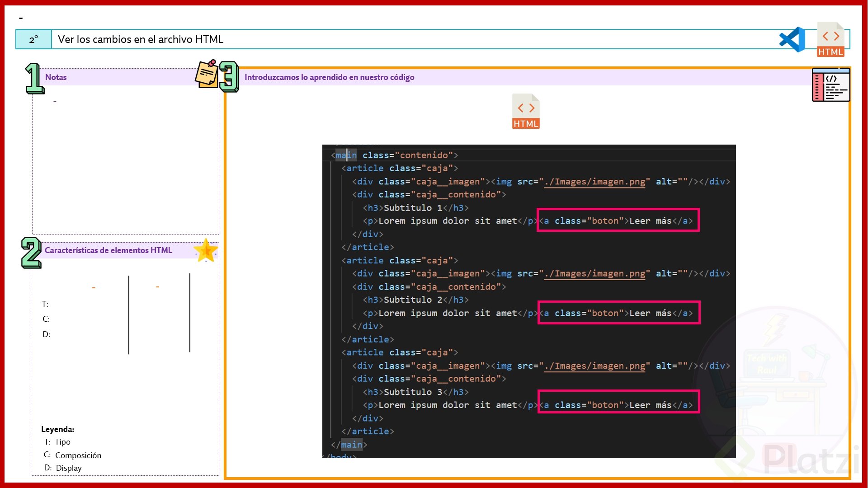Click the 'Subtitulo 1' h3 code line
The image size is (868, 488).
click(x=415, y=208)
